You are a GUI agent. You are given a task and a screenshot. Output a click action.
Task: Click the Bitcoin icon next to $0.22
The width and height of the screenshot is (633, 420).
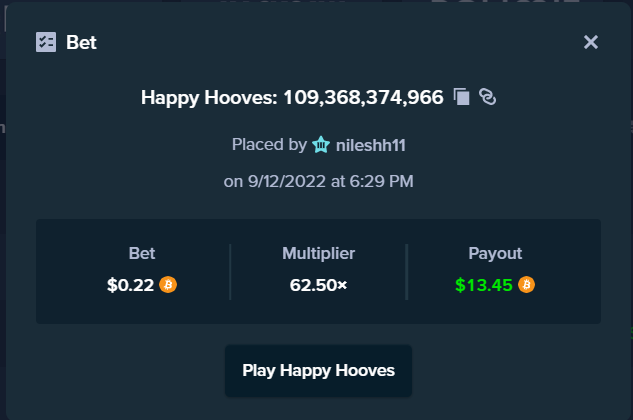168,285
